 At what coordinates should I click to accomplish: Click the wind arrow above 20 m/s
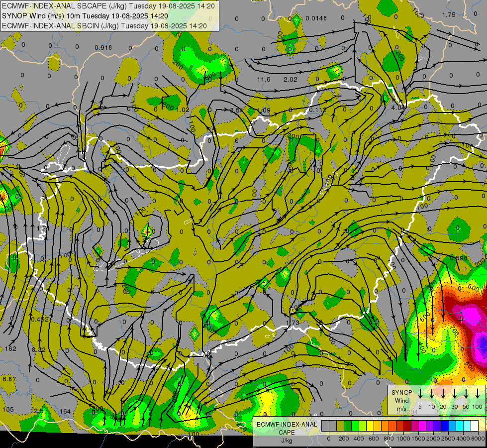coord(443,393)
